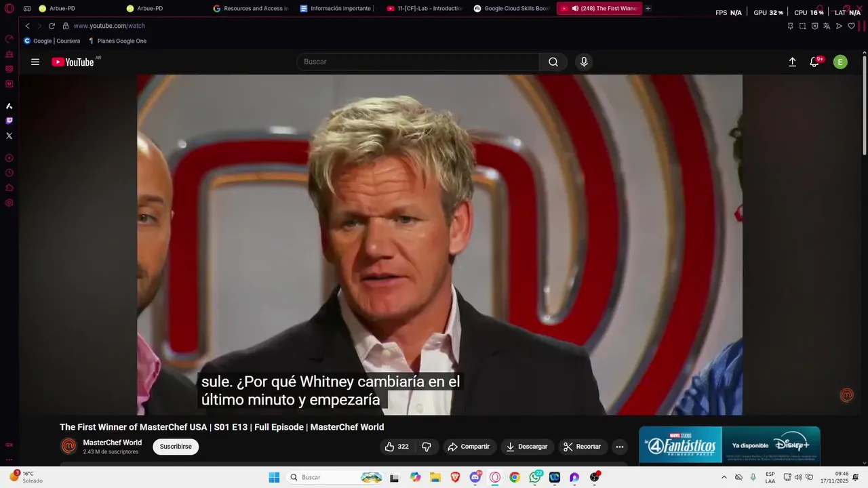Open Planes Google One bookmark

click(x=117, y=41)
